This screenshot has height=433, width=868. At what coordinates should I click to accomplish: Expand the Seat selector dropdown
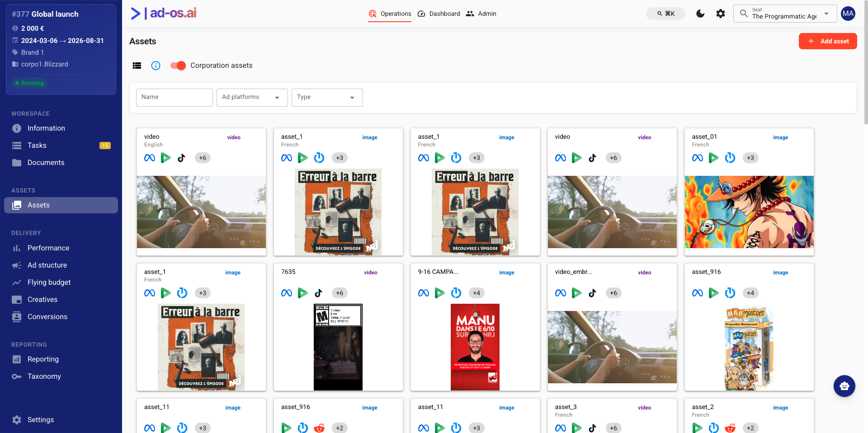pyautogui.click(x=785, y=14)
